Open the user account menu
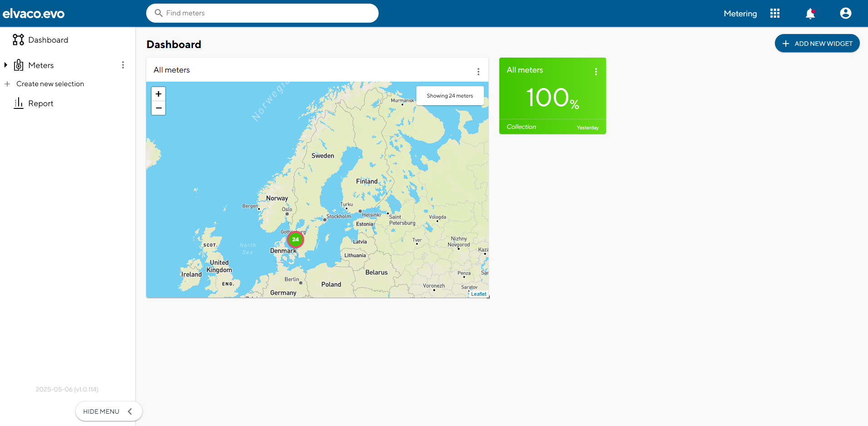868x426 pixels. tap(845, 13)
